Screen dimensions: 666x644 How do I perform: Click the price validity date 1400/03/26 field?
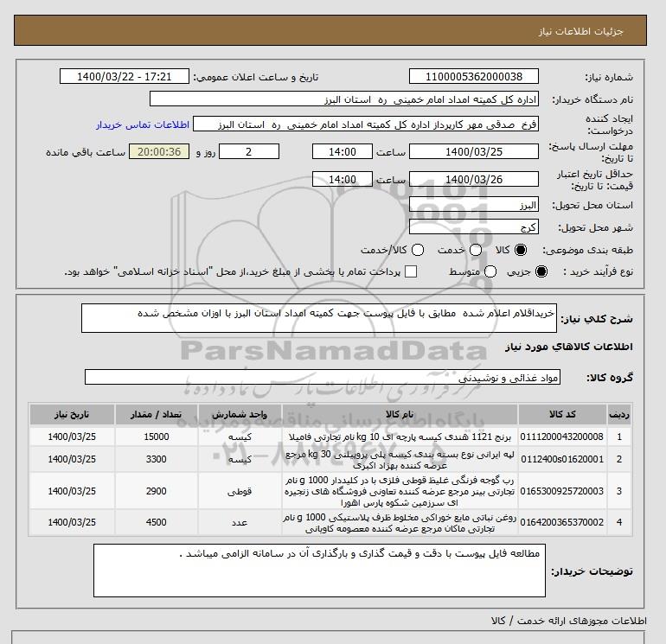point(474,179)
